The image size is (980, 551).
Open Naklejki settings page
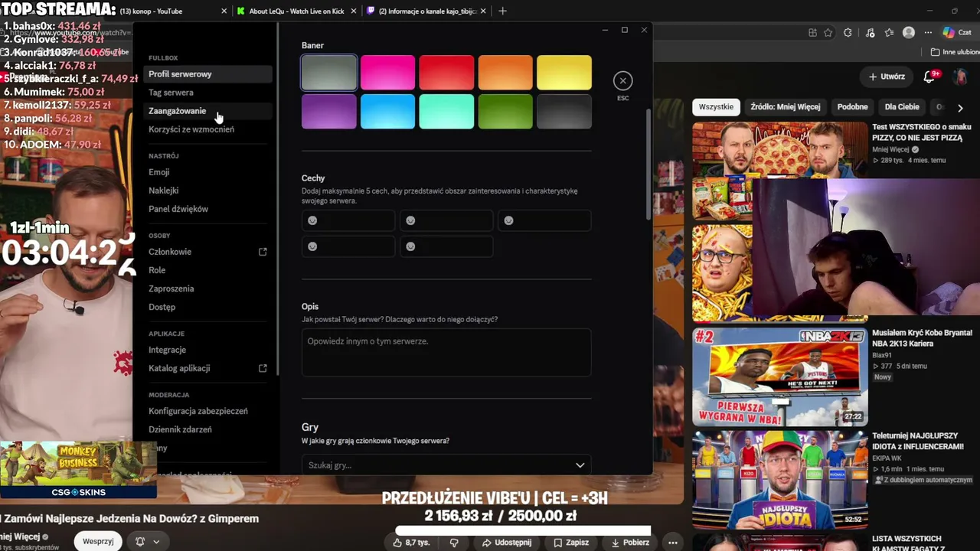coord(207,191)
